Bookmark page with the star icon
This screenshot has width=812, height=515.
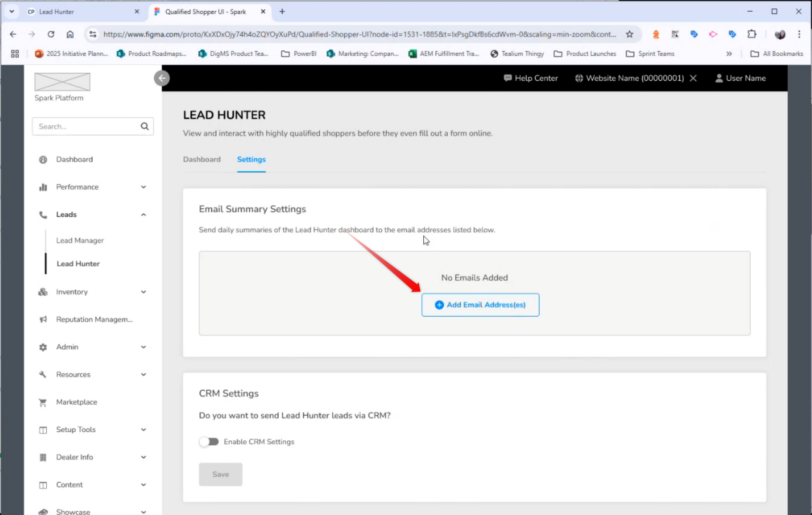(630, 34)
